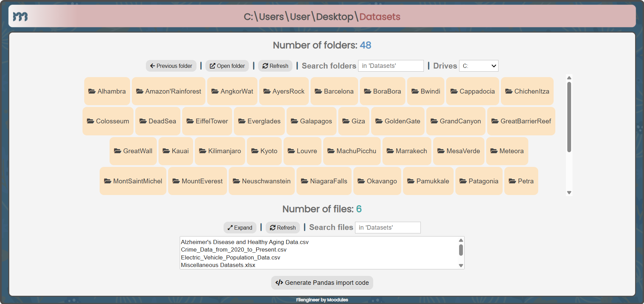The height and width of the screenshot is (304, 644).
Task: Refresh the files list
Action: tap(283, 228)
